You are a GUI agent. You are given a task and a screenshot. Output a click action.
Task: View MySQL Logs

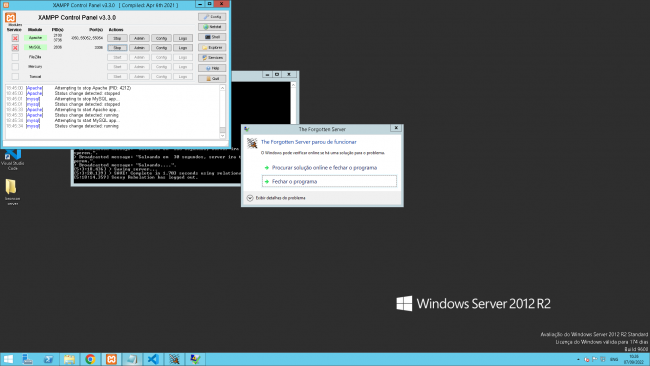coord(183,48)
